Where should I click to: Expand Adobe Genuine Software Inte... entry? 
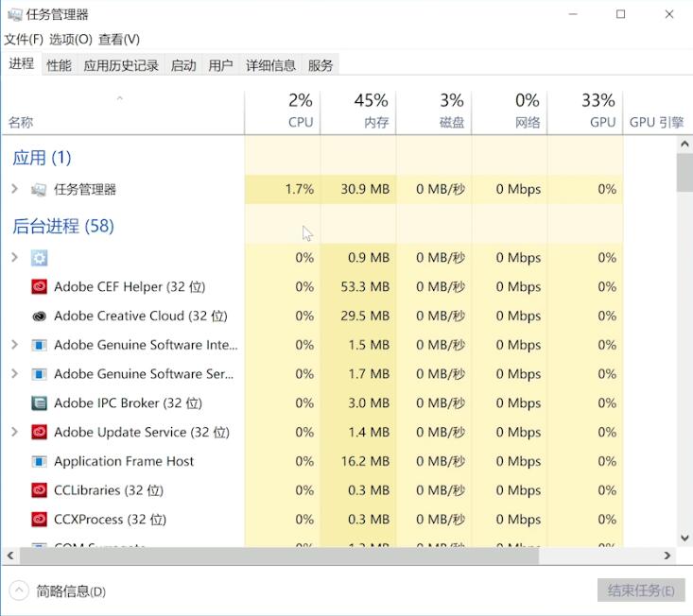14,345
